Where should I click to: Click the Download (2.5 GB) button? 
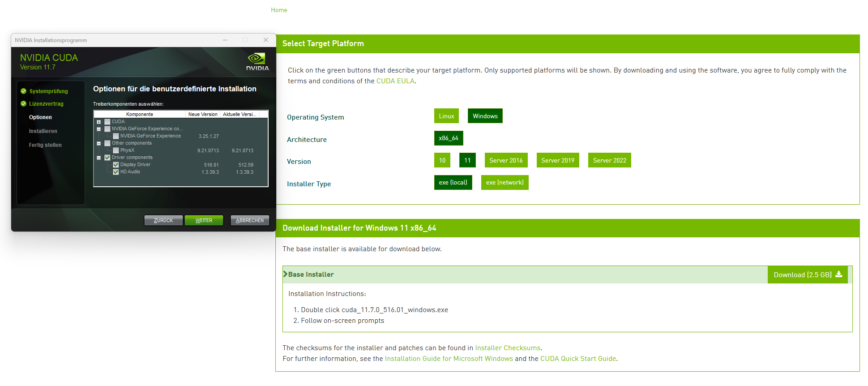tap(808, 274)
